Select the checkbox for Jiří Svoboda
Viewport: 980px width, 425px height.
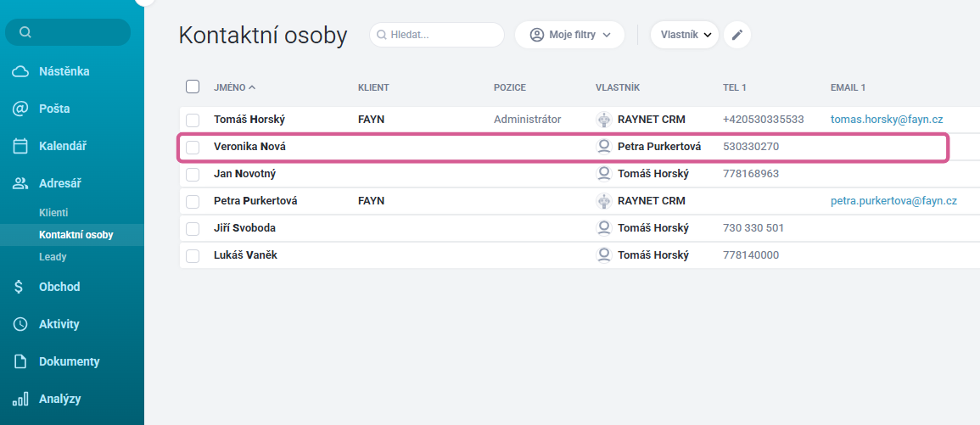point(193,228)
